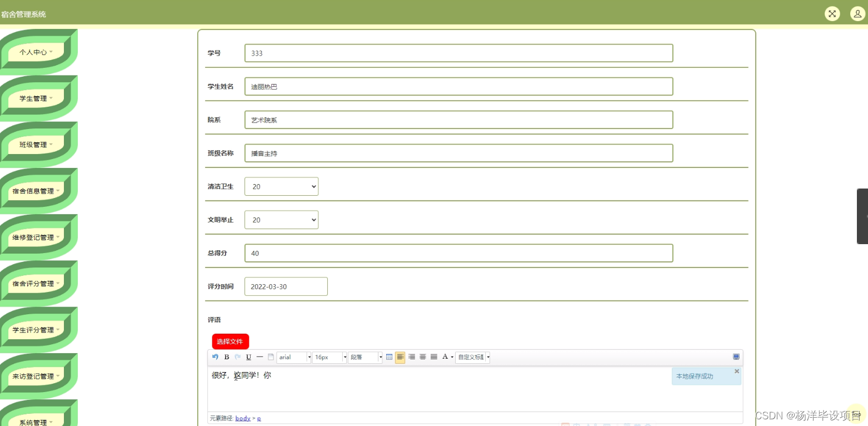Open the 自定义标题 dropdown in the editor
The image size is (868, 426).
[472, 357]
